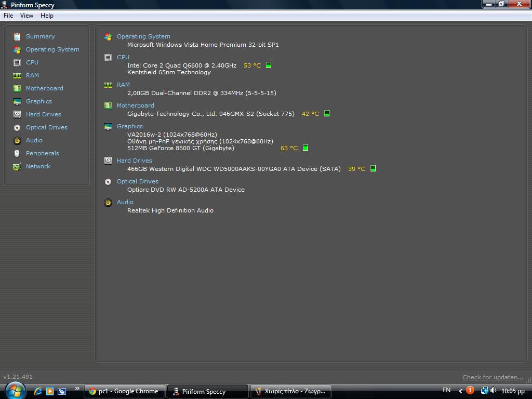Open the Audio heading link in main panel
The image size is (532, 399).
pyautogui.click(x=125, y=202)
